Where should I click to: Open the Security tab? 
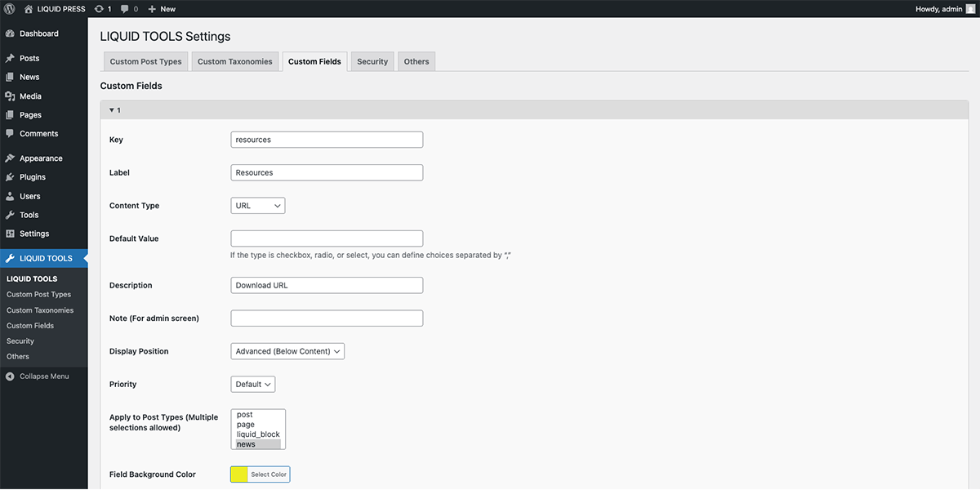point(372,61)
